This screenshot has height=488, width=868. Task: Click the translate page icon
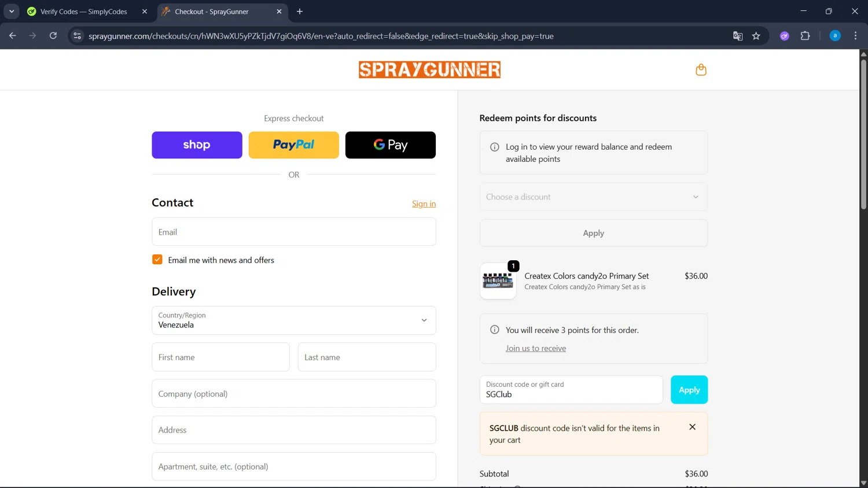(x=737, y=36)
